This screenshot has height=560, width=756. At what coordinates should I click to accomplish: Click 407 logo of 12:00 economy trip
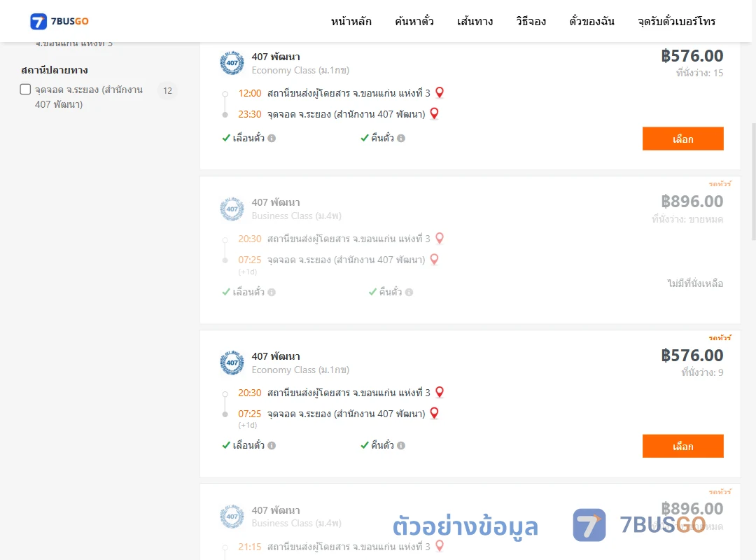pos(232,63)
